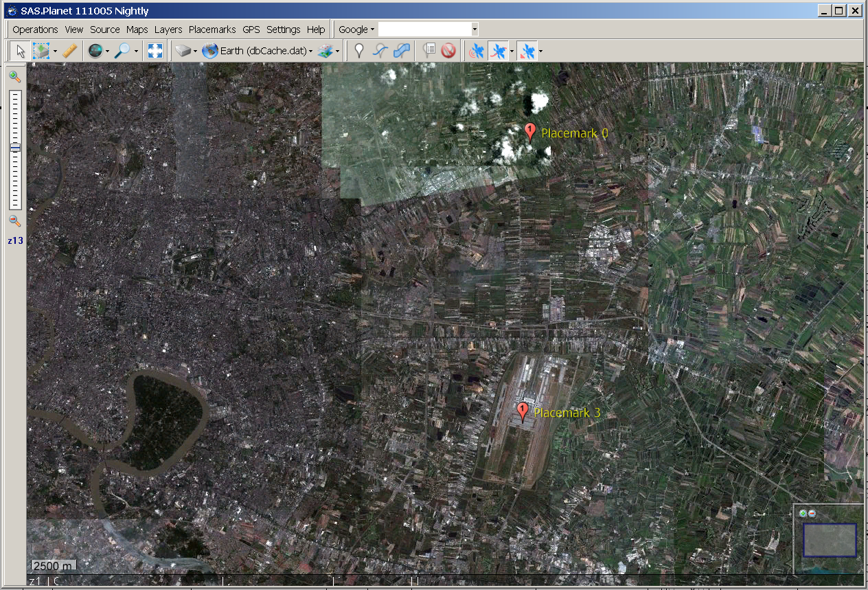Open the placemark manager list icon
The height and width of the screenshot is (590, 868).
pos(430,51)
